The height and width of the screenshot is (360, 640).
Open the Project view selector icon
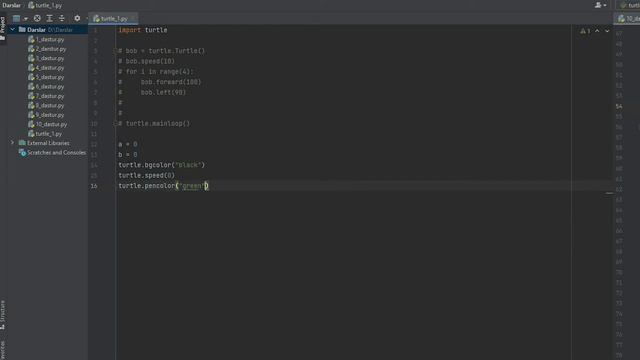pyautogui.click(x=16, y=18)
